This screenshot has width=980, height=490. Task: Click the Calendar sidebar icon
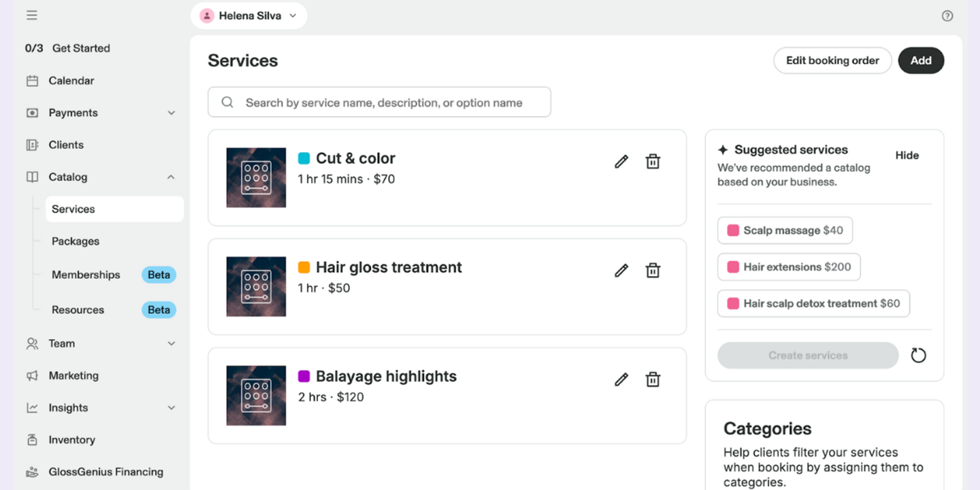pyautogui.click(x=32, y=80)
